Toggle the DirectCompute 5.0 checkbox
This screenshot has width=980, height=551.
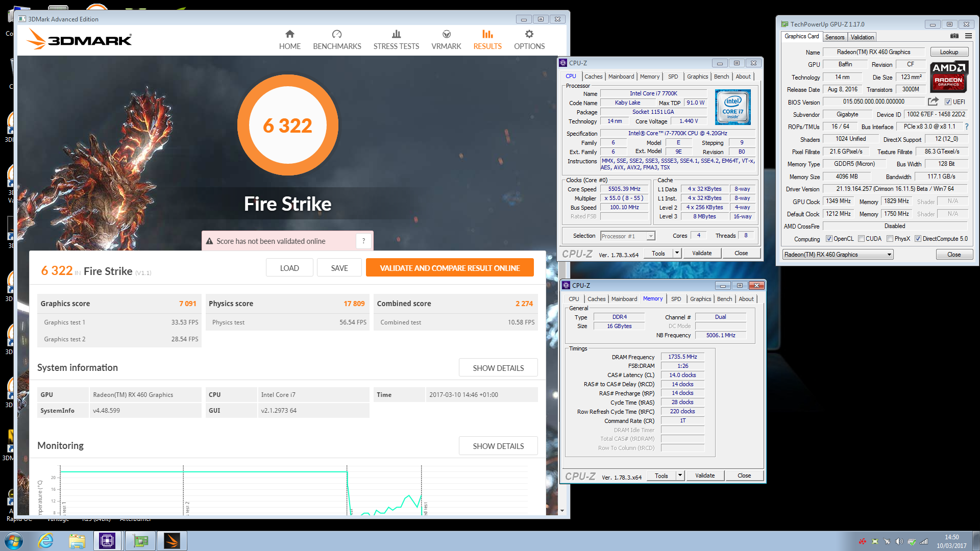pyautogui.click(x=918, y=239)
